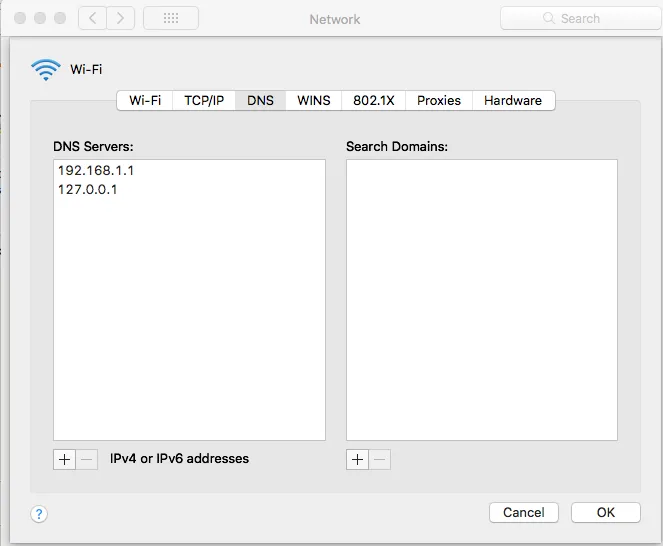Switch to the Wi-Fi tab
This screenshot has height=546, width=663.
[145, 100]
